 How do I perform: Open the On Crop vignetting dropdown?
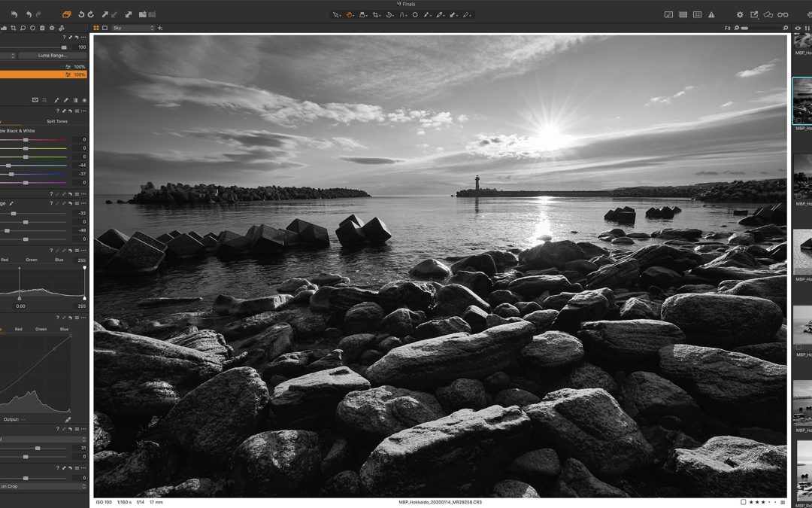pos(44,486)
